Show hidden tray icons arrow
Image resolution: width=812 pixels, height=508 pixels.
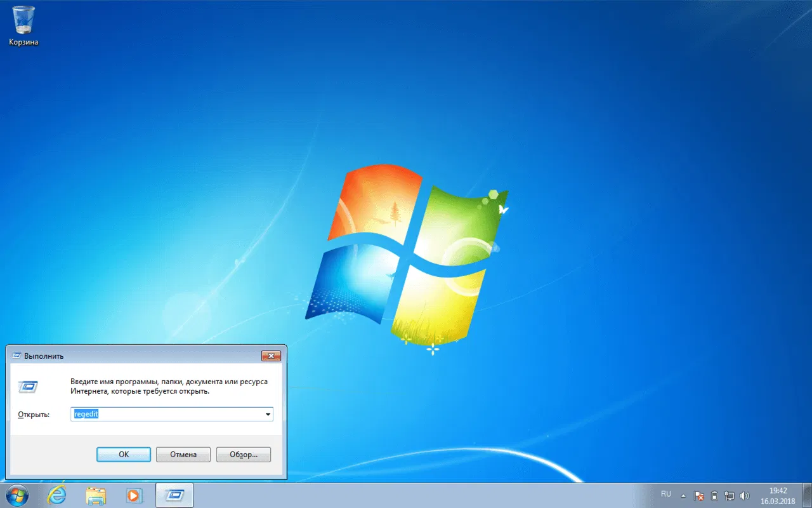(x=683, y=495)
